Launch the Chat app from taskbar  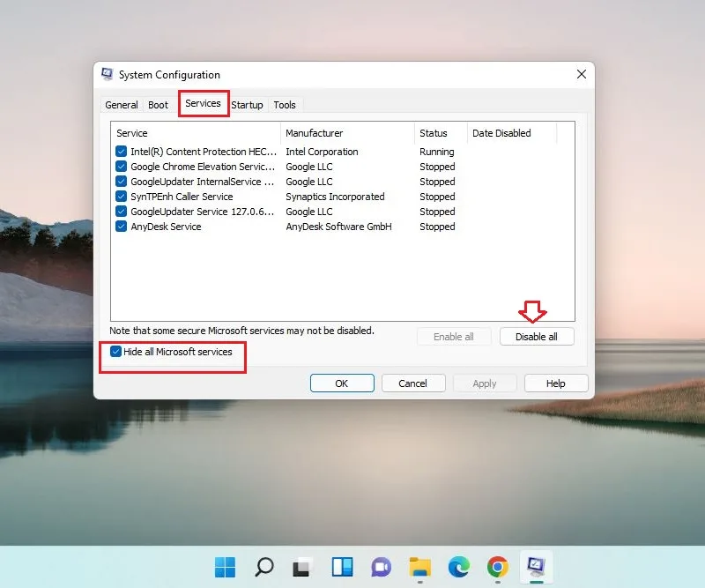[382, 567]
